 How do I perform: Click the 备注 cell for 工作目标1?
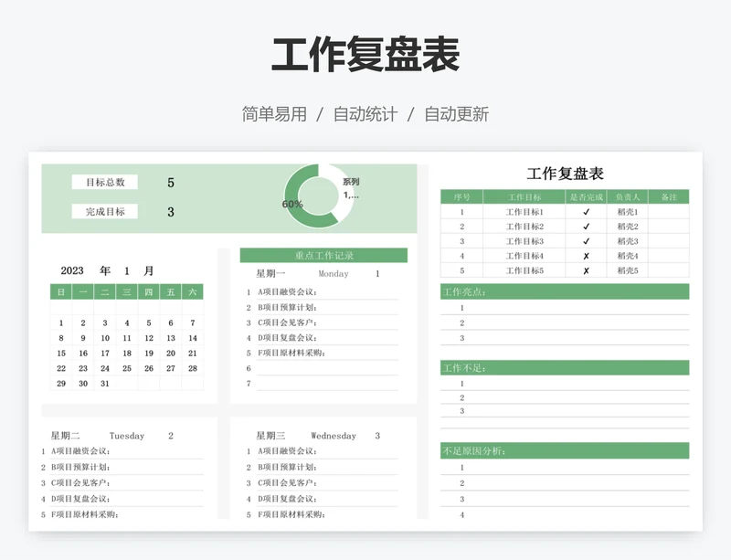click(669, 212)
